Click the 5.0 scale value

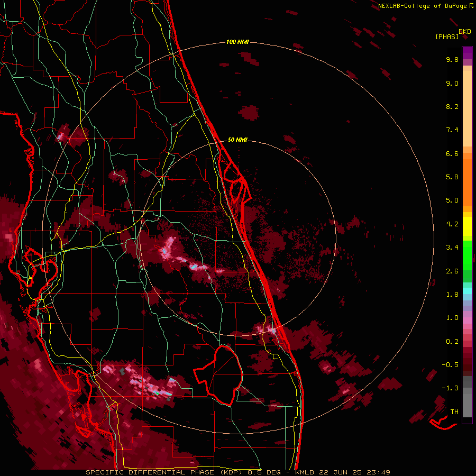click(452, 200)
